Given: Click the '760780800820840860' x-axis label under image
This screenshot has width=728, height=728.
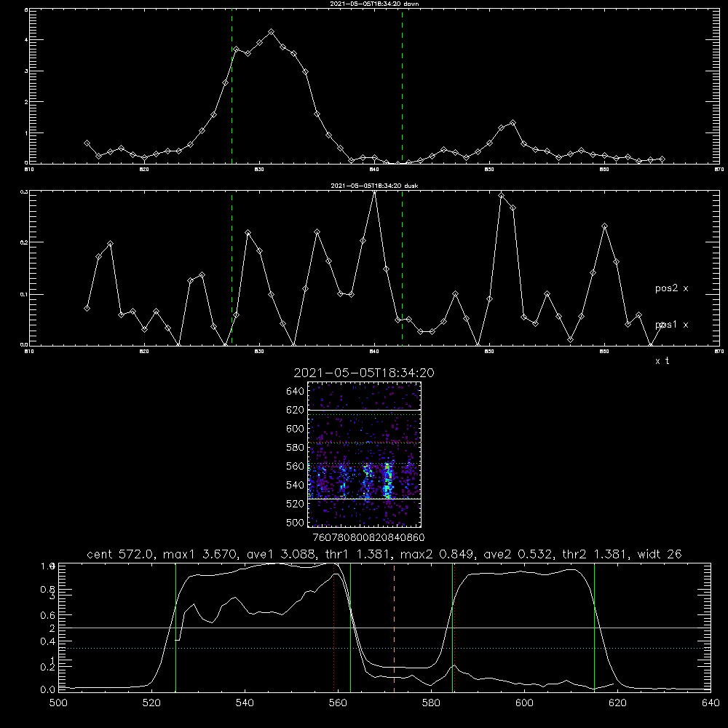Looking at the screenshot, I should [x=368, y=537].
